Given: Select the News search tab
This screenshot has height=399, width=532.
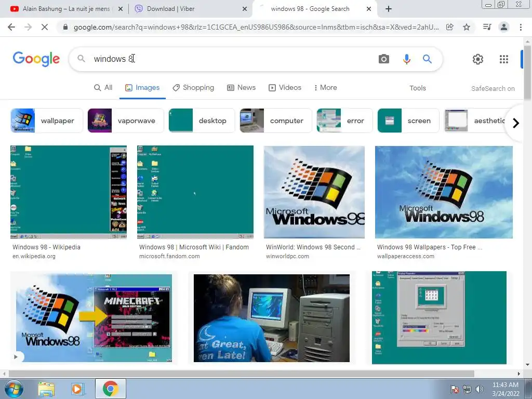Looking at the screenshot, I should [x=241, y=87].
